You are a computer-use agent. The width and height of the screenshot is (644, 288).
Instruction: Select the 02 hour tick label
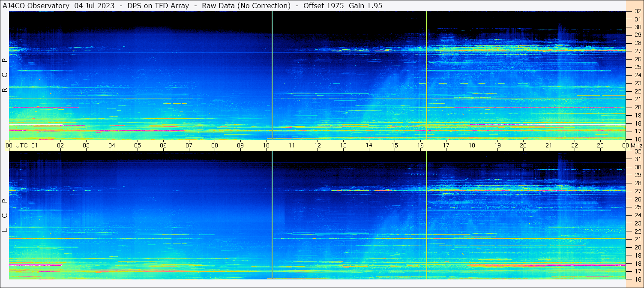(60, 145)
